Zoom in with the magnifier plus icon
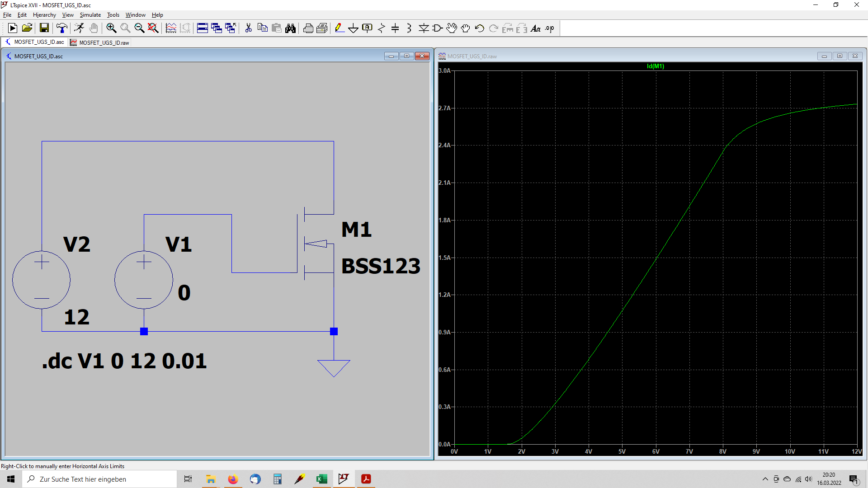 click(111, 28)
